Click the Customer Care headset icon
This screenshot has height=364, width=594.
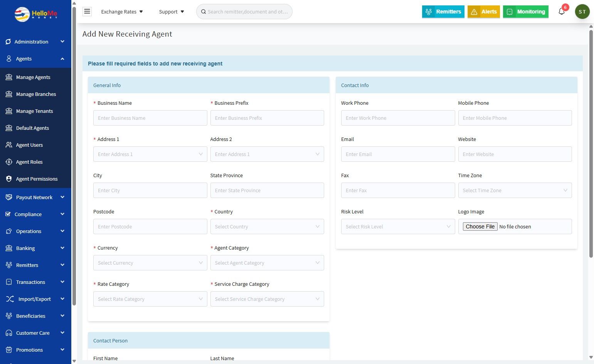click(x=9, y=333)
